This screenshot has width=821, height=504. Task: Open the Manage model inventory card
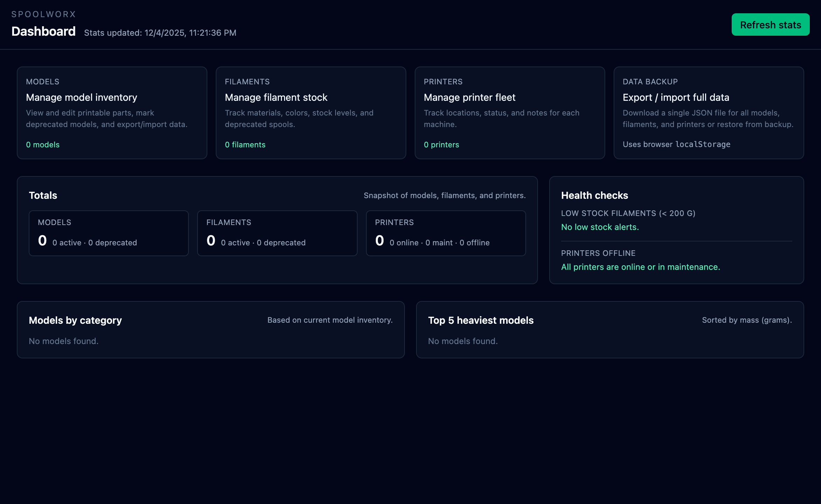82,97
